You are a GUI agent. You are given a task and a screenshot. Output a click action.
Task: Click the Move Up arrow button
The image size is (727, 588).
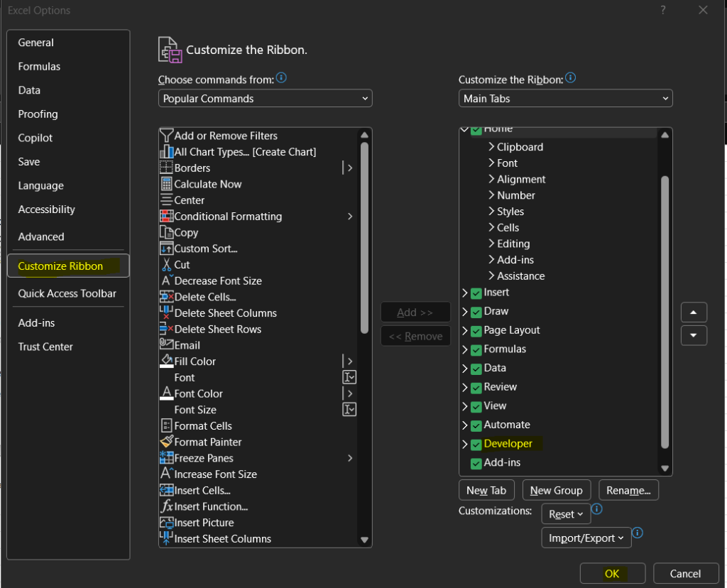pyautogui.click(x=694, y=312)
